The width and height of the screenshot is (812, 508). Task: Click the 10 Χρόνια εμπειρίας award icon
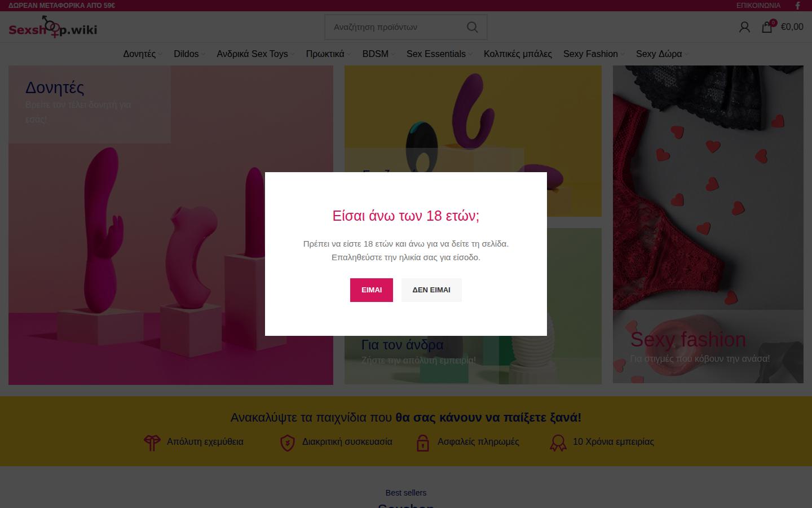point(558,443)
